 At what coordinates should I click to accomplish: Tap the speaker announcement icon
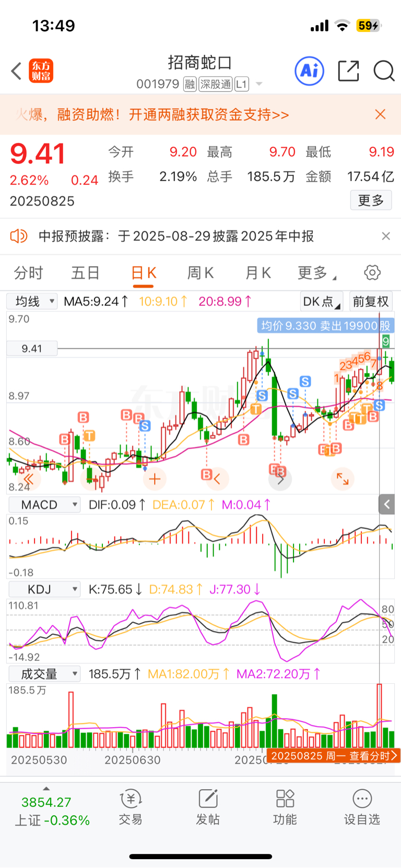[x=19, y=236]
